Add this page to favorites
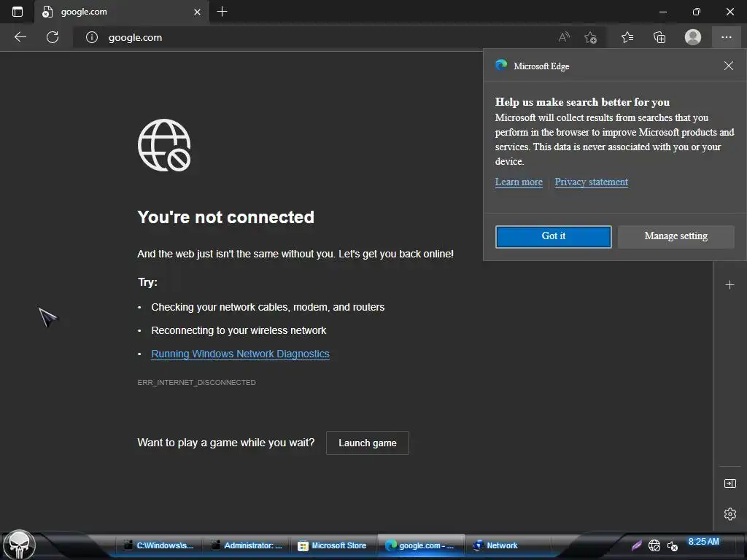 tap(591, 37)
